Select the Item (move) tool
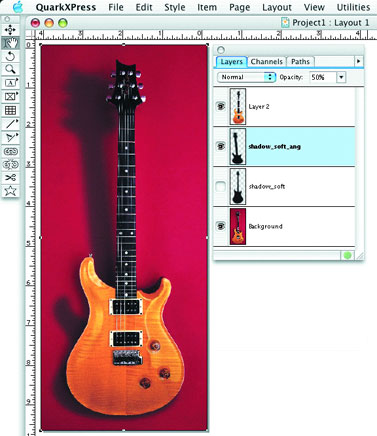The image size is (377, 436). point(10,30)
